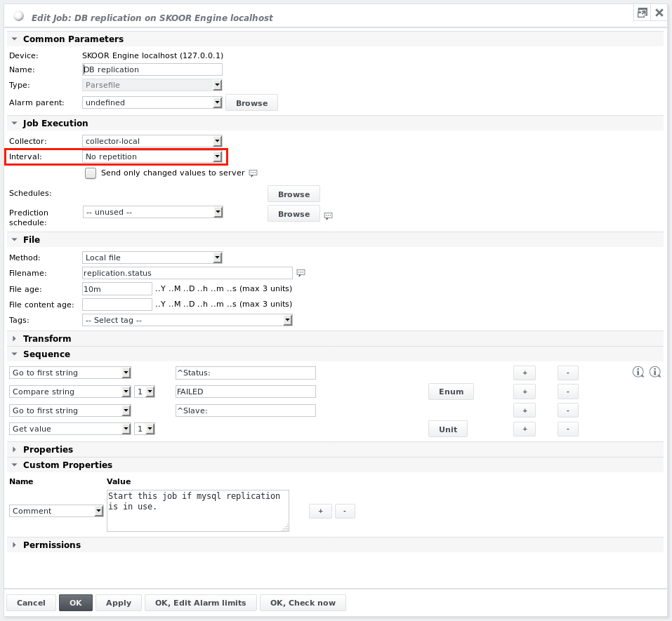Remove the Comment custom property
Viewport: 672px width, 621px height.
click(345, 511)
